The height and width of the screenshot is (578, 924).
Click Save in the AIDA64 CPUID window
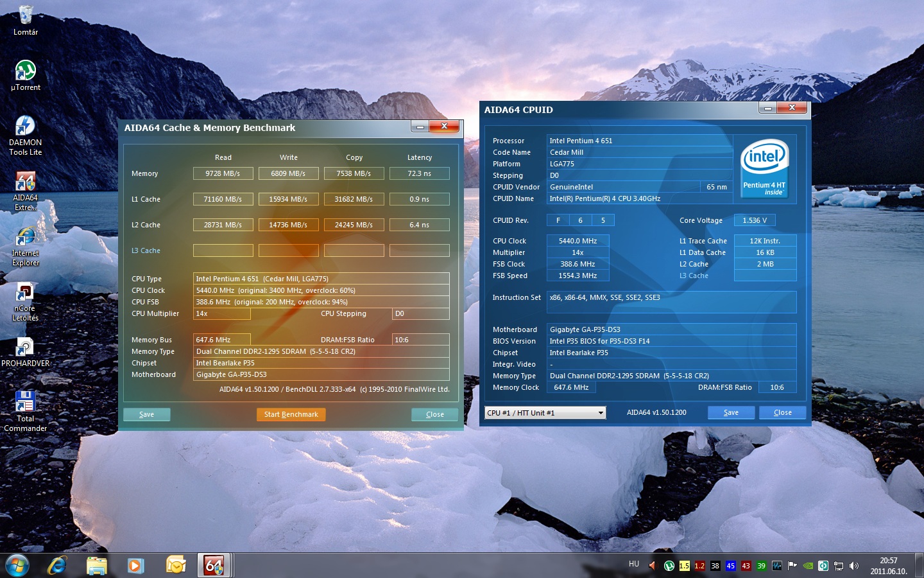pyautogui.click(x=731, y=412)
